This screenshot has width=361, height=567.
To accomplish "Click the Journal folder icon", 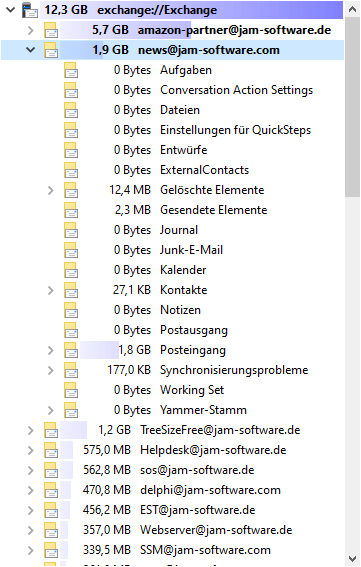I will 71,230.
